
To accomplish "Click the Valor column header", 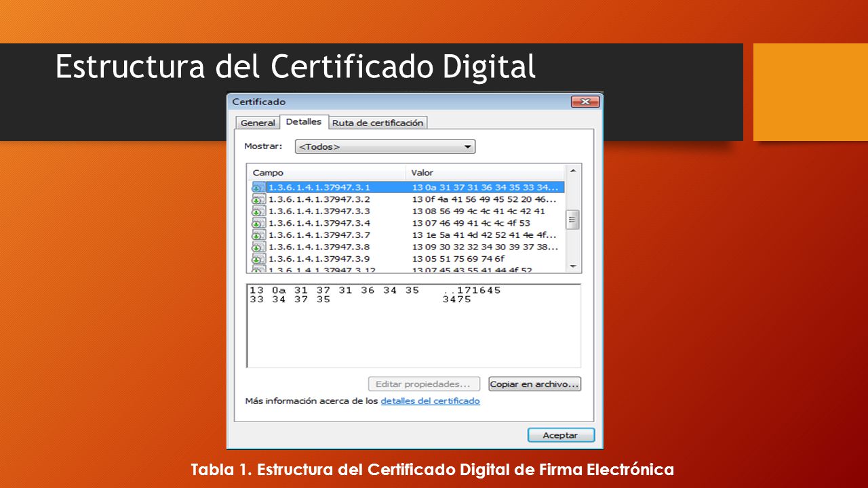I will click(485, 173).
